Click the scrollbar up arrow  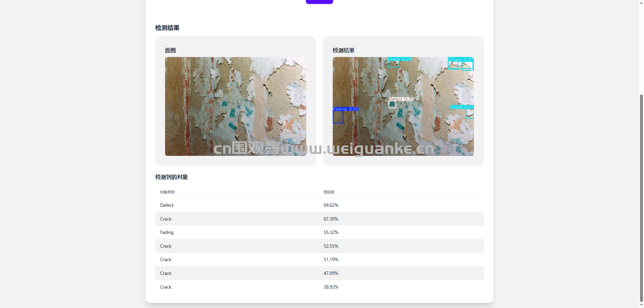pos(641,2)
